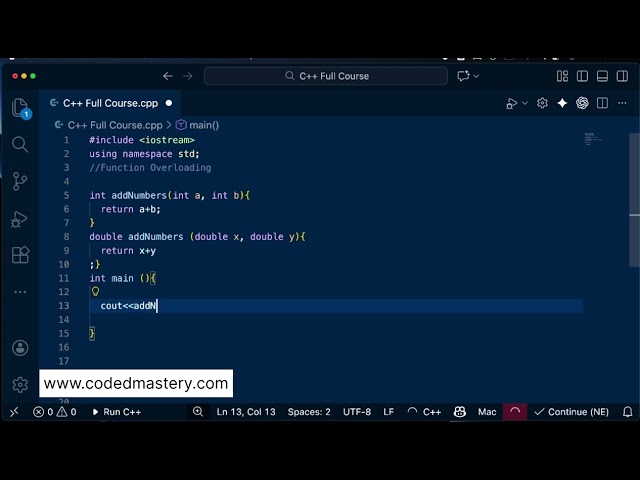
Task: Click Run C++ in status bar
Action: (x=116, y=412)
